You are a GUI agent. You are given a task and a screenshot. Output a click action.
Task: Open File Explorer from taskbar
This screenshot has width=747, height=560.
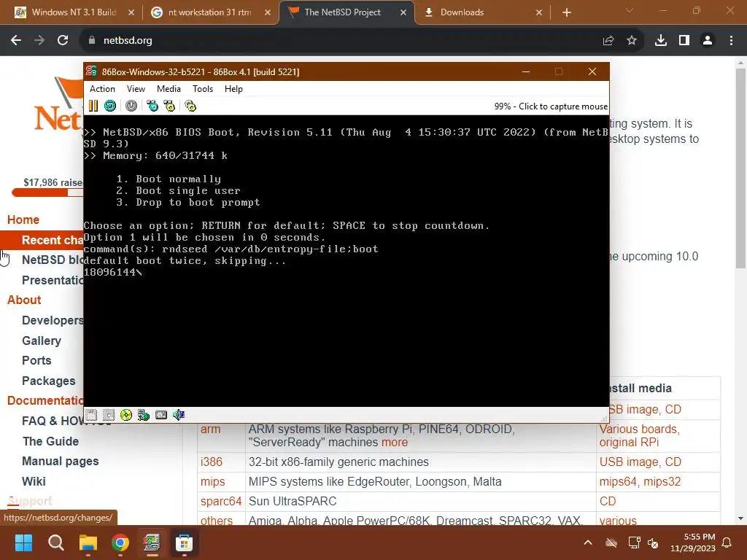pos(88,542)
